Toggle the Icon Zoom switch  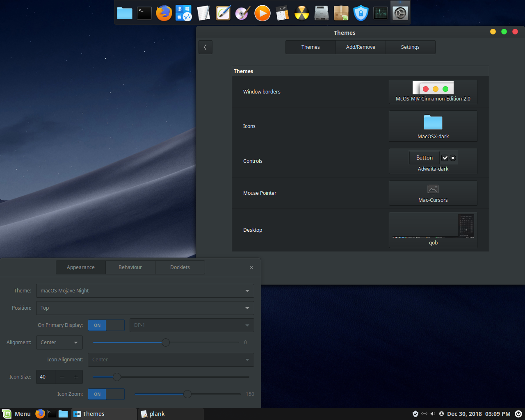click(x=106, y=394)
